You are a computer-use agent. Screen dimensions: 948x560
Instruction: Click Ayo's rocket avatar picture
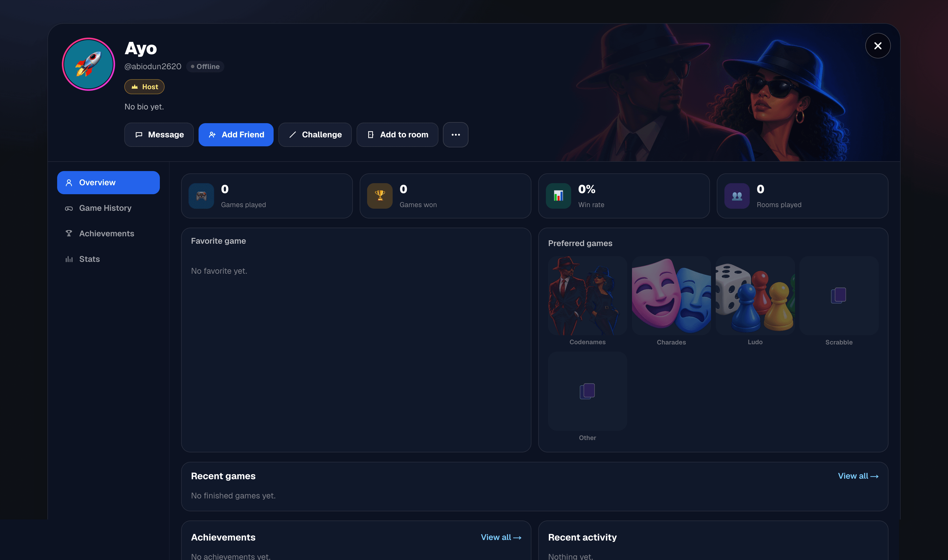point(88,64)
